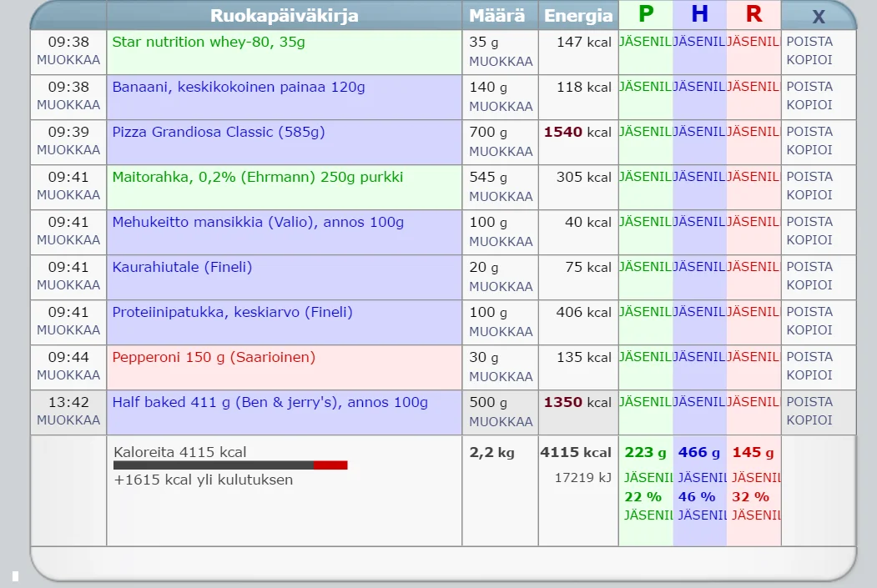
Task: Edit the 500 g amount of Half baked
Action: tap(501, 421)
